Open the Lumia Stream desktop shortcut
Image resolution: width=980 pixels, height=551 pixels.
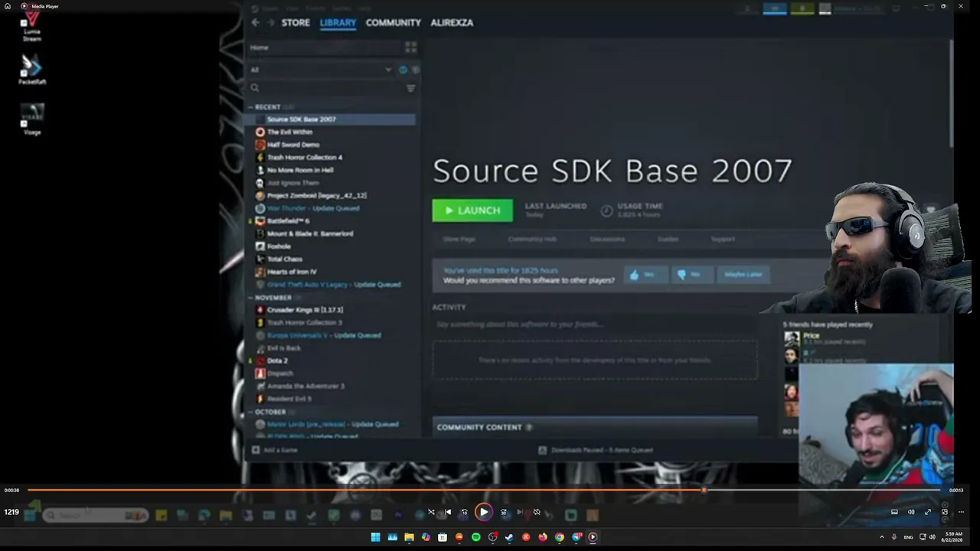32,27
